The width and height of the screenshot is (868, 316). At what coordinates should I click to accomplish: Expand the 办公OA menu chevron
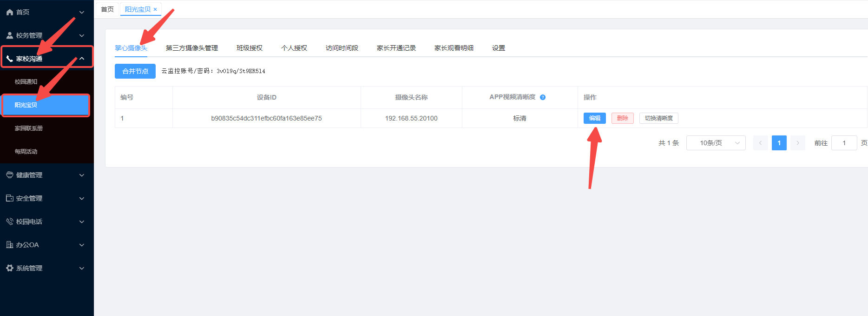(82, 245)
